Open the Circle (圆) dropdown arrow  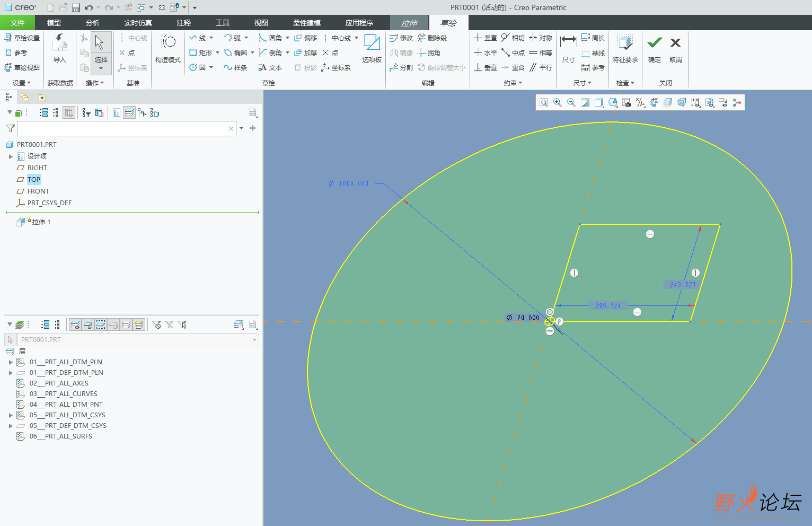tap(211, 67)
